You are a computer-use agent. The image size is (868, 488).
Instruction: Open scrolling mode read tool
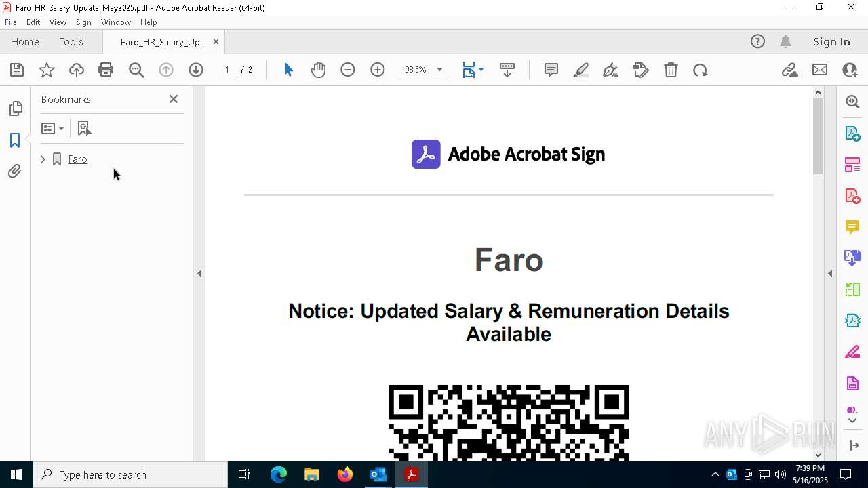pos(507,70)
